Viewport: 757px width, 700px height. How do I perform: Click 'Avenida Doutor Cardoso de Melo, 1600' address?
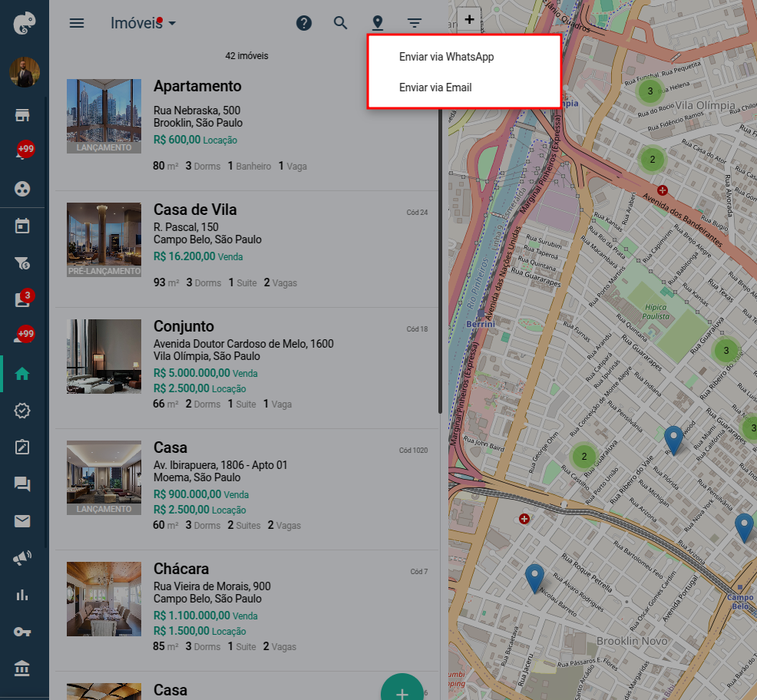click(244, 344)
